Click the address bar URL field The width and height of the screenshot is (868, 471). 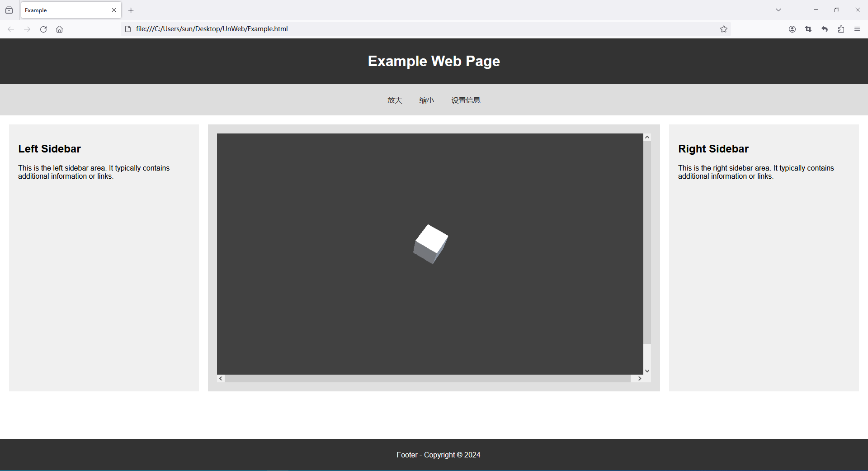click(407, 29)
